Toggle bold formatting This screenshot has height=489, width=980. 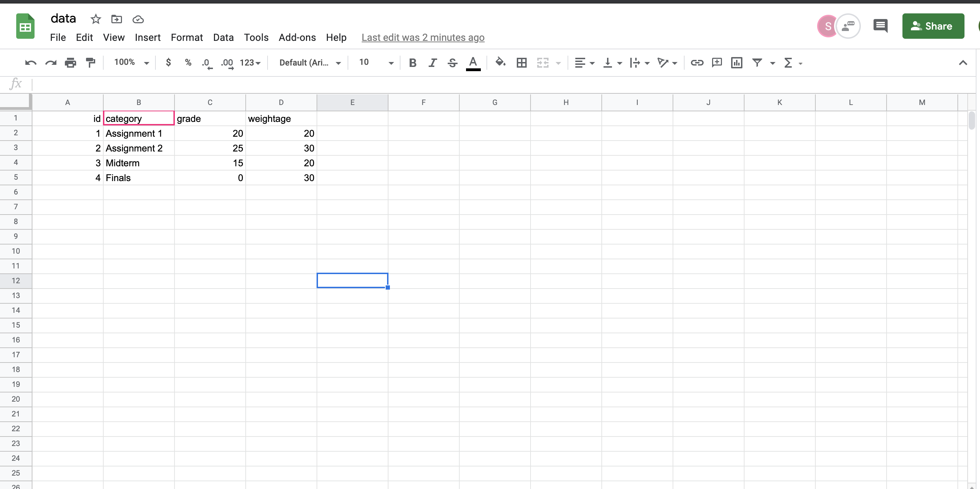(412, 63)
